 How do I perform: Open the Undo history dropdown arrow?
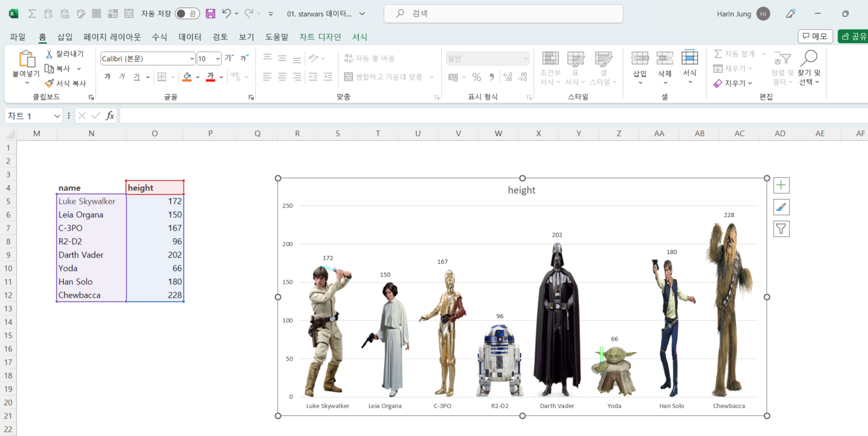point(237,13)
